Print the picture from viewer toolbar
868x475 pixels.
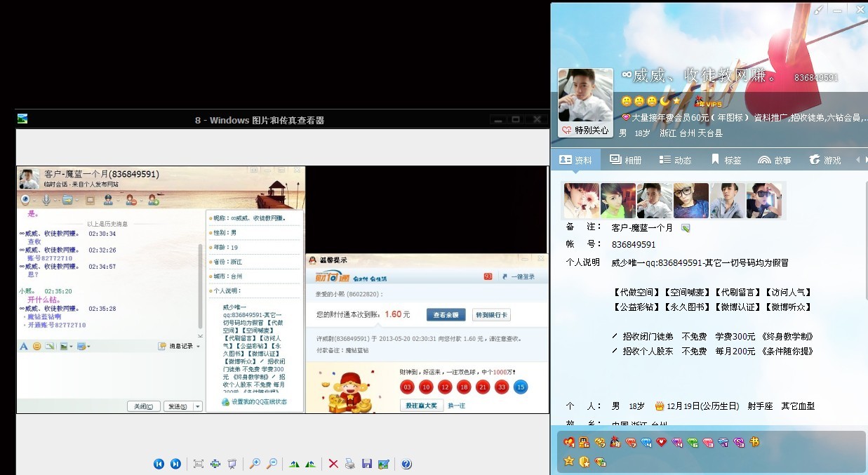click(349, 464)
